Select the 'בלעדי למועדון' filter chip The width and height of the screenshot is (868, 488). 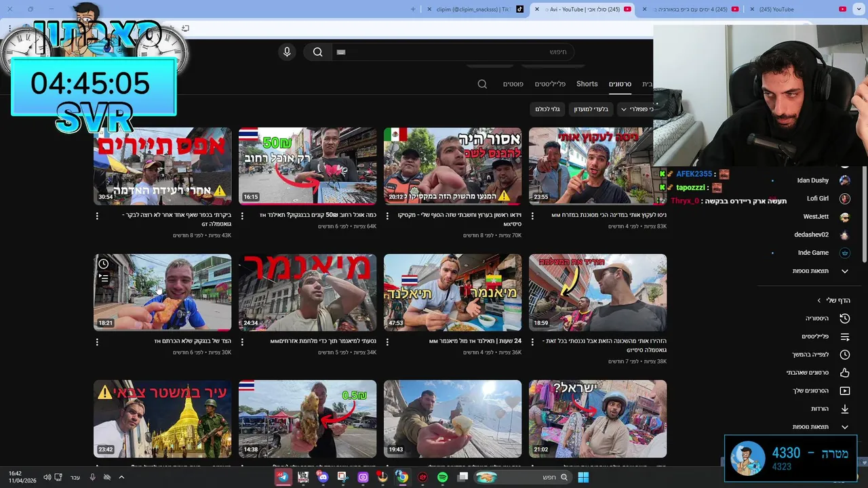[591, 109]
